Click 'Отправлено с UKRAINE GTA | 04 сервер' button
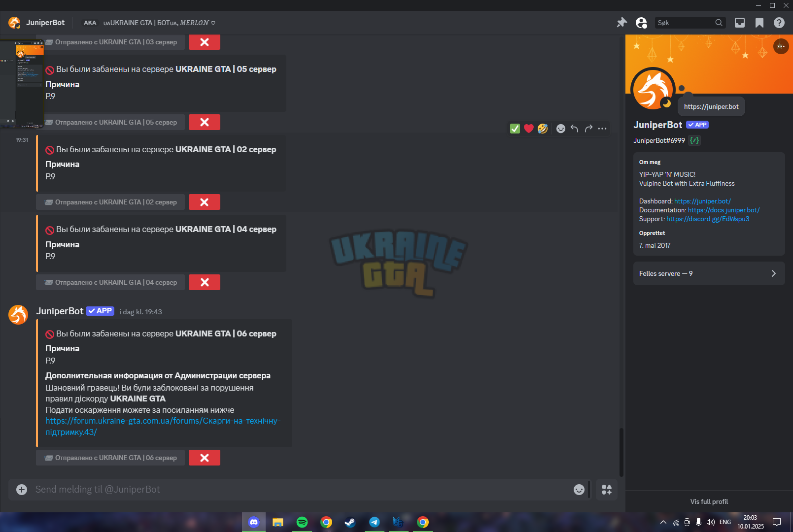Screen dimensions: 793x532 pos(110,282)
